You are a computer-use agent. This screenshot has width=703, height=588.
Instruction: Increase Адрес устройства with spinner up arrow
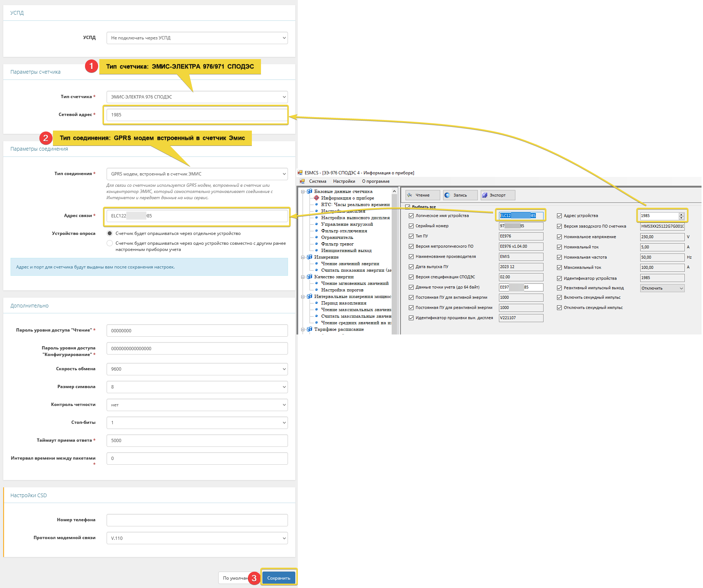(681, 214)
